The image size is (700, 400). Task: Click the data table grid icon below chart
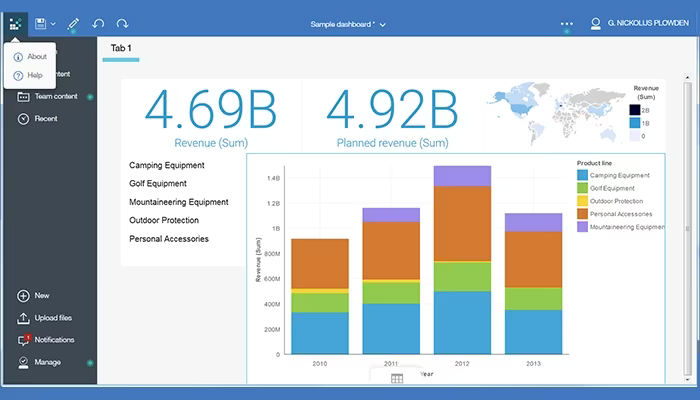point(397,379)
